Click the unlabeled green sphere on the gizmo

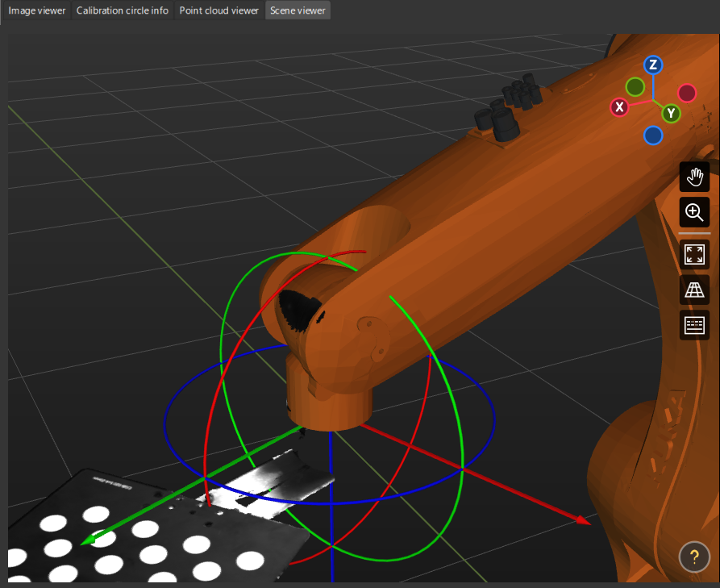[636, 87]
